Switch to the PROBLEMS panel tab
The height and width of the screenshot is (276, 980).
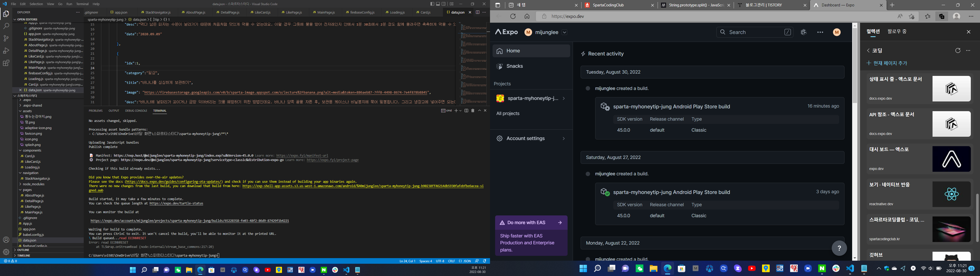pyautogui.click(x=95, y=111)
